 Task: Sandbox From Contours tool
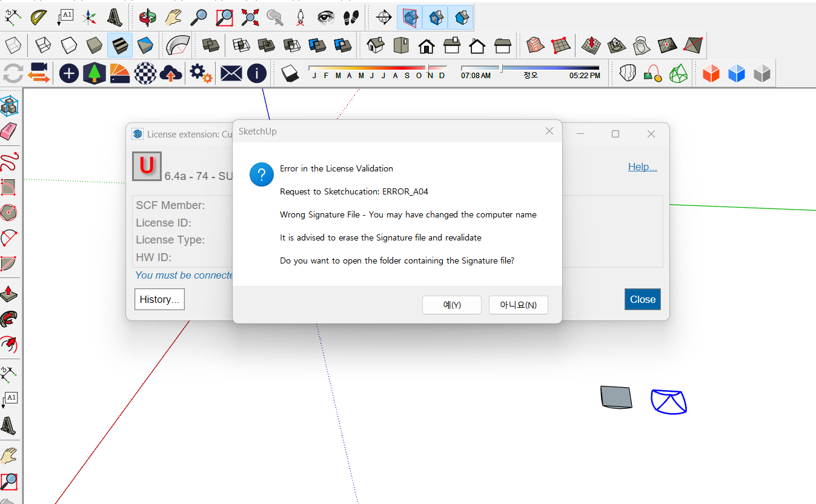click(x=536, y=45)
